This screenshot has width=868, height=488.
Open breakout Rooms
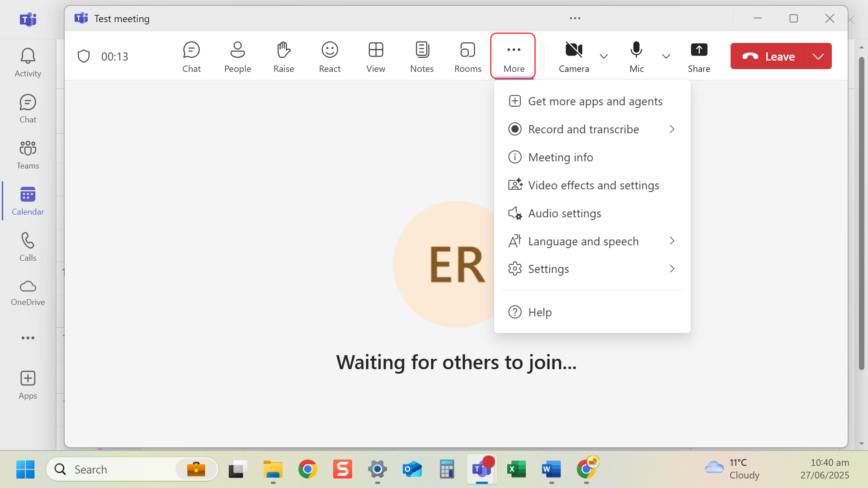tap(468, 56)
